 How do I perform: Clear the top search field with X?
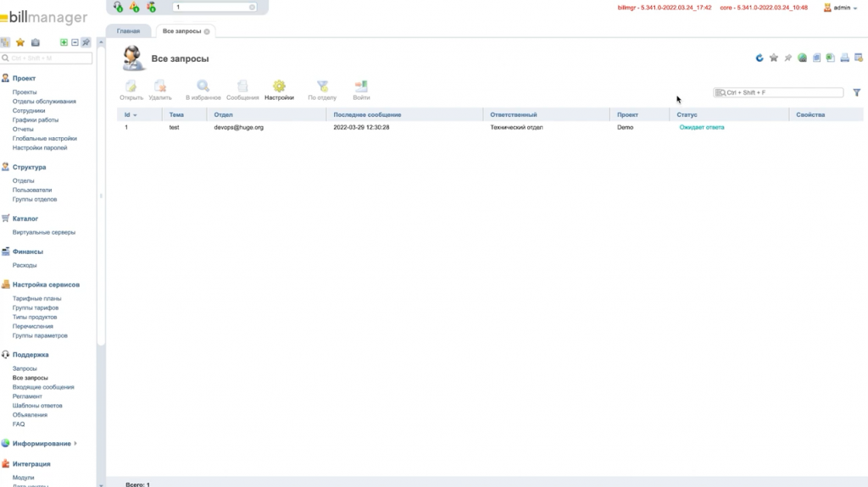252,7
